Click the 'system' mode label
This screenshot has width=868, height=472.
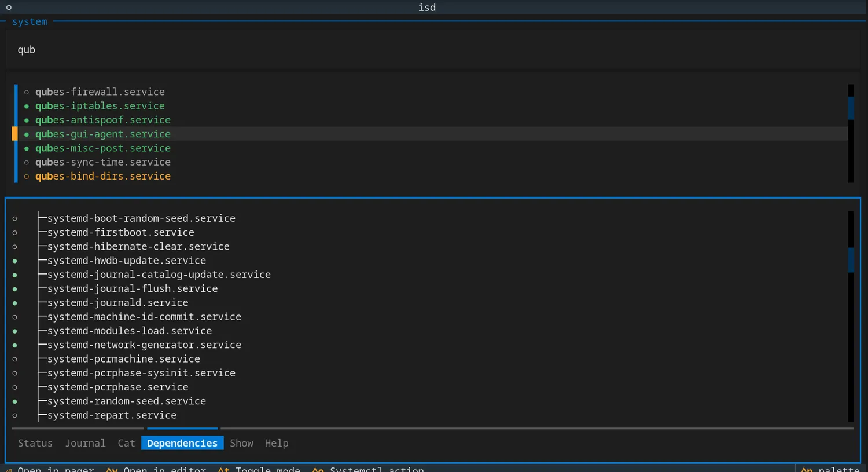pos(30,21)
